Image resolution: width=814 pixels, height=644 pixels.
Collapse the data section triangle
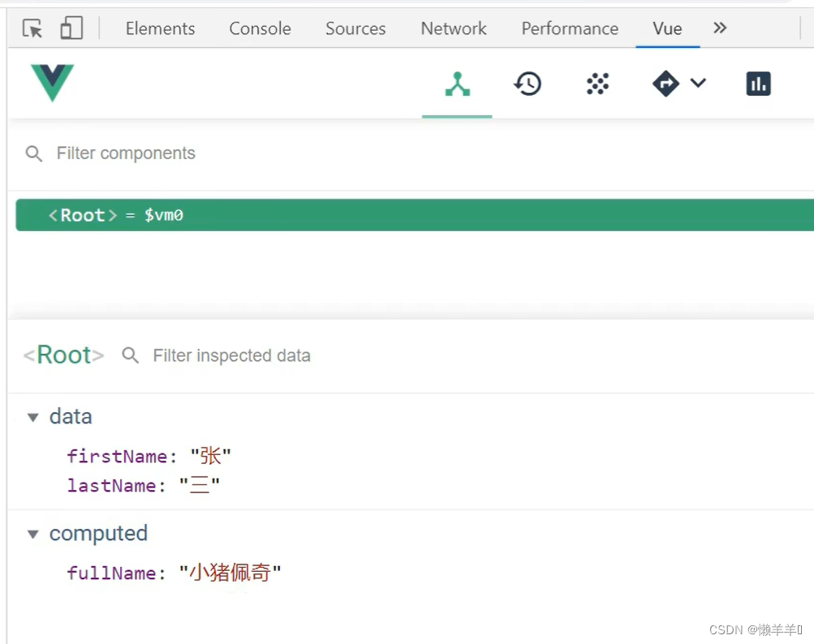click(x=33, y=417)
